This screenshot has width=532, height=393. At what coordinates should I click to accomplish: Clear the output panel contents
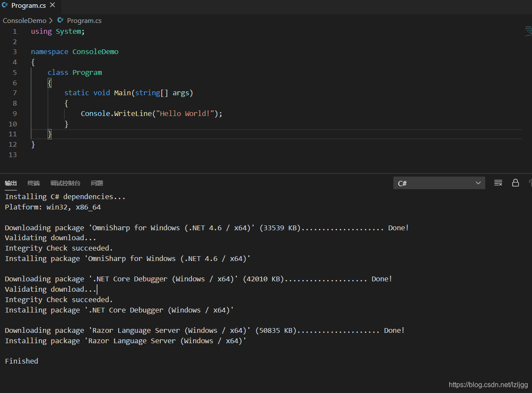point(498,183)
